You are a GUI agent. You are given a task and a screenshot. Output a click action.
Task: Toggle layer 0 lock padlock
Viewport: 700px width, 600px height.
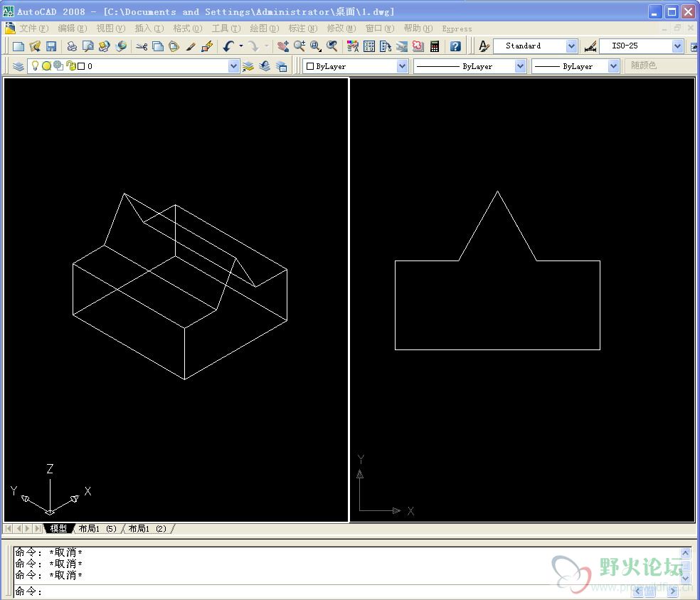point(70,66)
